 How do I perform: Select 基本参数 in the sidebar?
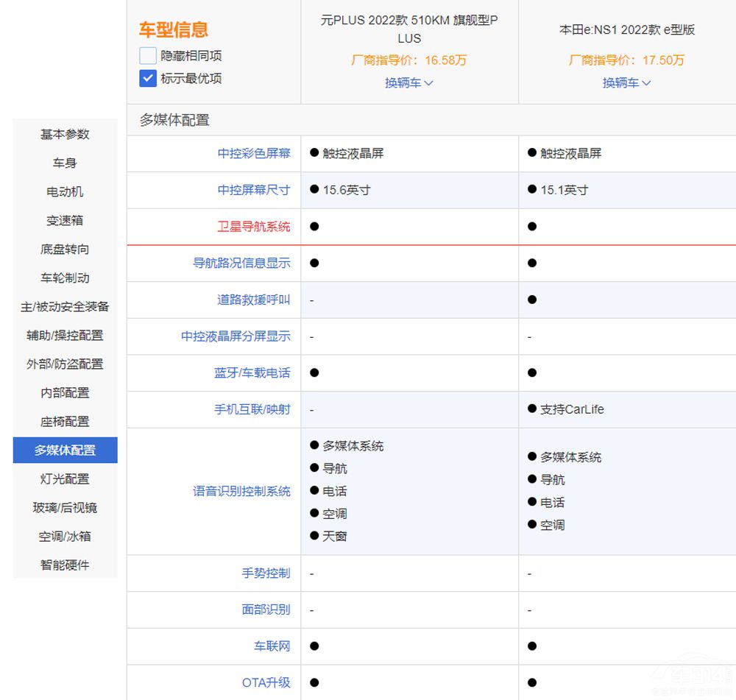(x=65, y=134)
